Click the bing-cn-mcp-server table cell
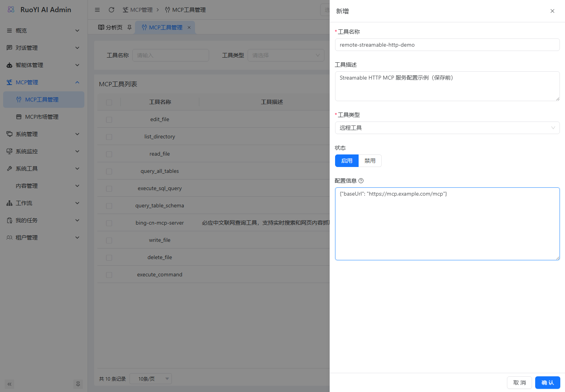 coord(160,223)
